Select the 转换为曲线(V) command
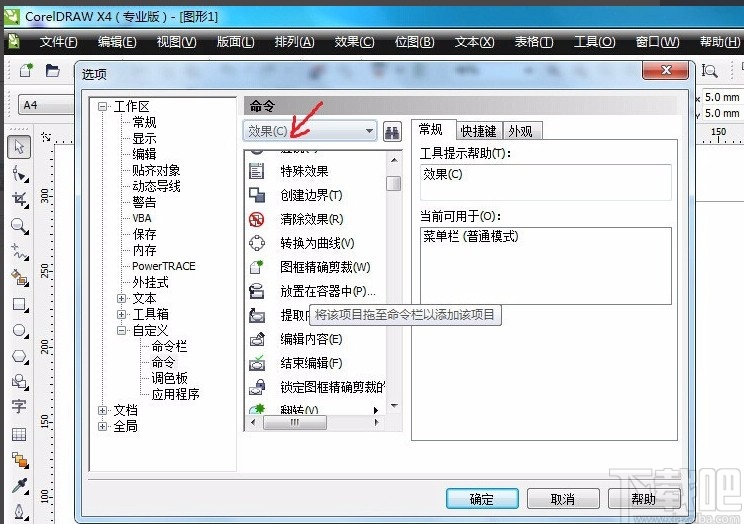Screen dimensions: 744x524 tap(317, 243)
